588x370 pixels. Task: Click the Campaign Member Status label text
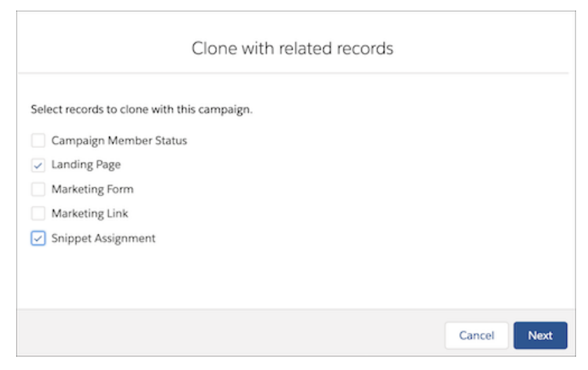[x=119, y=141]
